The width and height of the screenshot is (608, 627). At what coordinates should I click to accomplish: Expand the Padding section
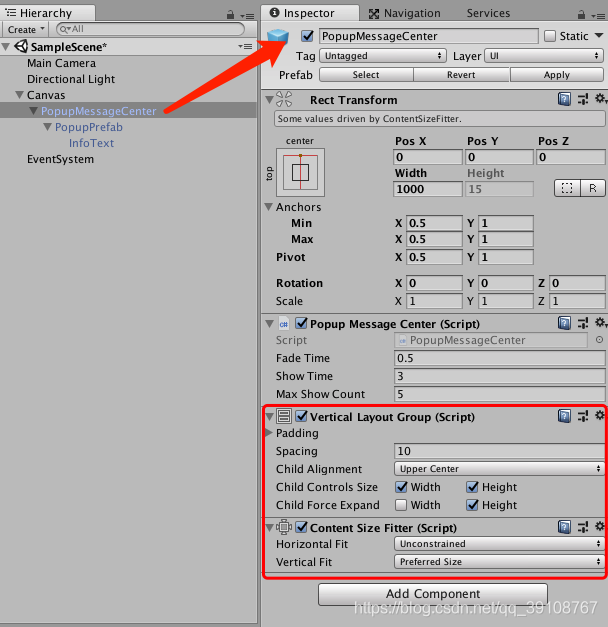point(269,433)
